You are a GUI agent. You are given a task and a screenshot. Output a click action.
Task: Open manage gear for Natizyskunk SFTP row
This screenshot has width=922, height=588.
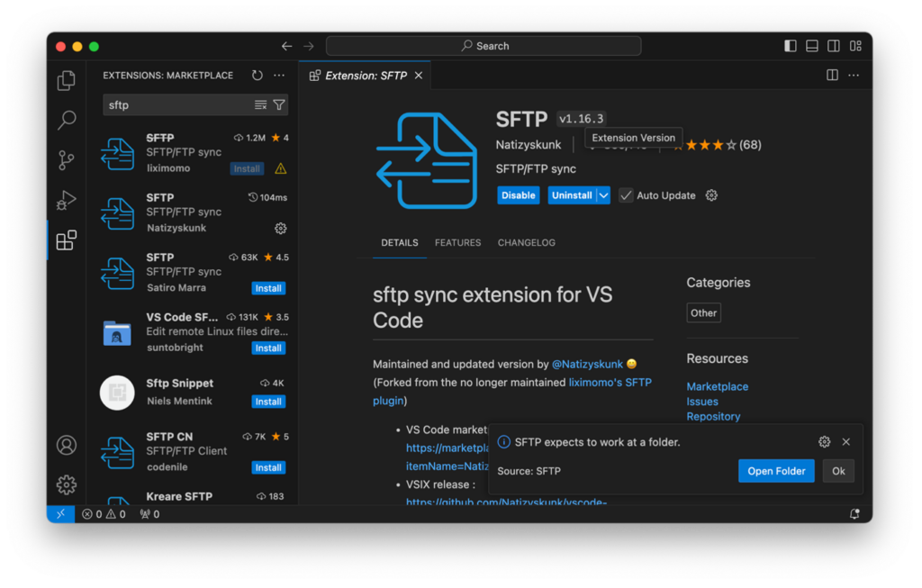(x=281, y=228)
